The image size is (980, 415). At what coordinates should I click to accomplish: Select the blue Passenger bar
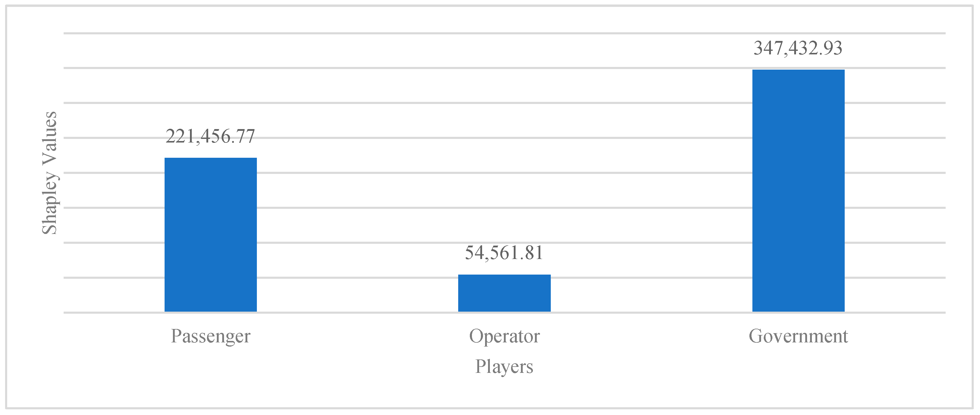(x=210, y=234)
